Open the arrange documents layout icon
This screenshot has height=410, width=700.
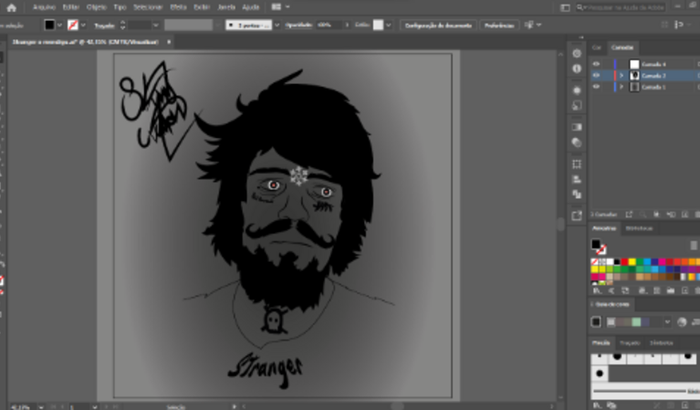[x=276, y=7]
